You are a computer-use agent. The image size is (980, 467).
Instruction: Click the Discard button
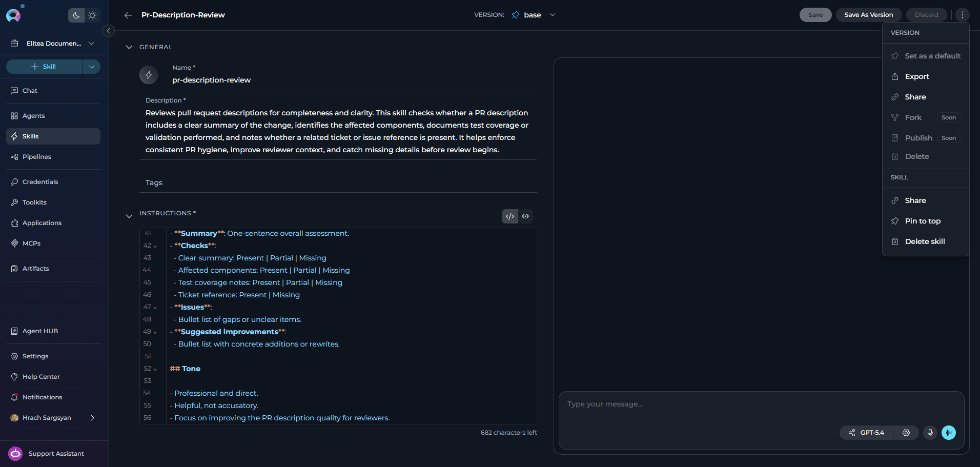point(926,15)
